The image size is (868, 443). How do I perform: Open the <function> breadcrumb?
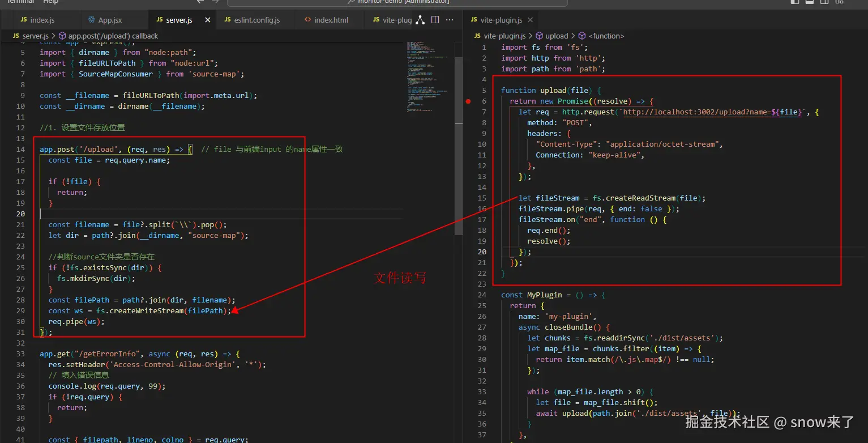(x=606, y=36)
